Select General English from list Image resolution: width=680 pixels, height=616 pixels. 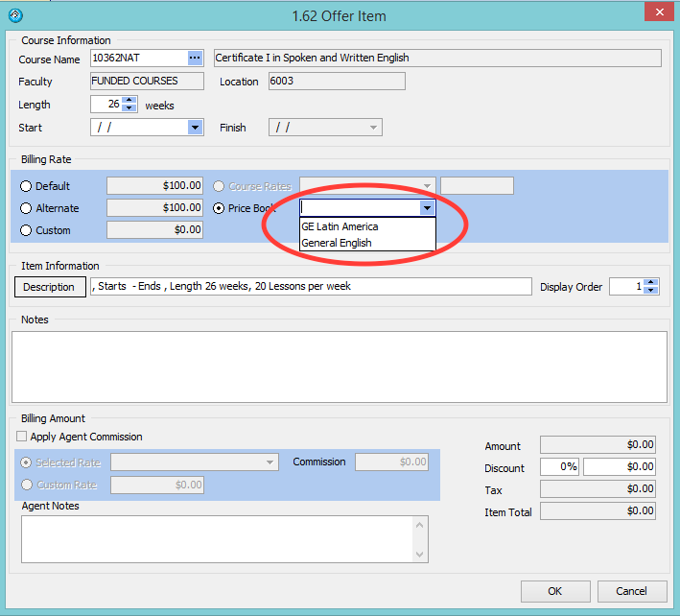click(x=337, y=243)
